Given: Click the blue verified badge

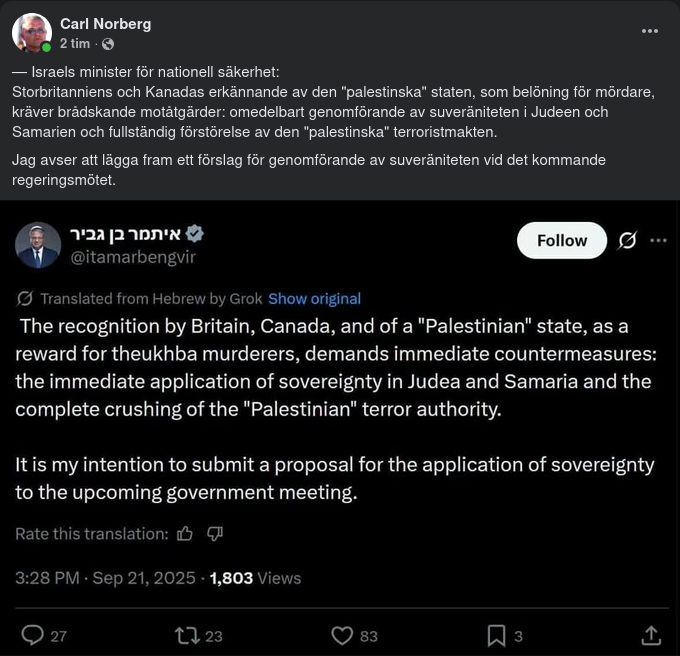Looking at the screenshot, I should 195,234.
